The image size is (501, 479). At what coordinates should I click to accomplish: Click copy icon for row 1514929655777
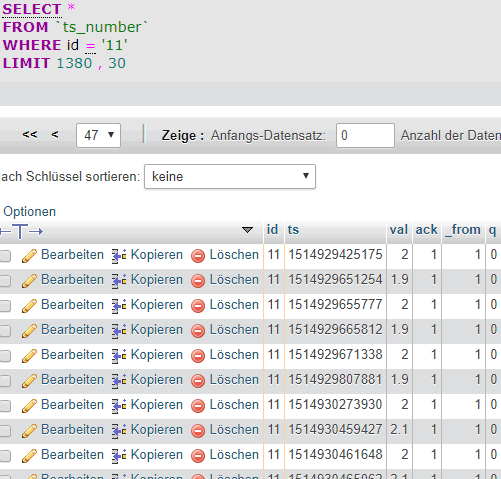[x=119, y=306]
